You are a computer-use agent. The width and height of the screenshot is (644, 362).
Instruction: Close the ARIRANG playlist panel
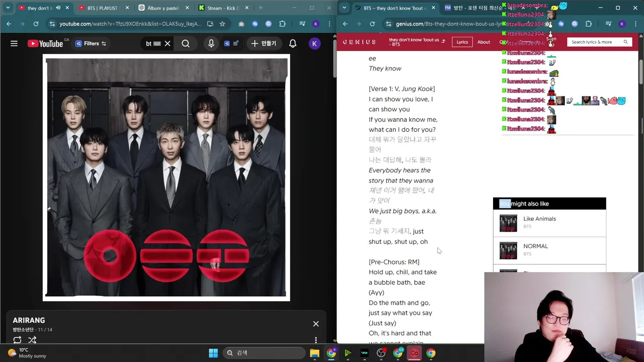click(316, 324)
